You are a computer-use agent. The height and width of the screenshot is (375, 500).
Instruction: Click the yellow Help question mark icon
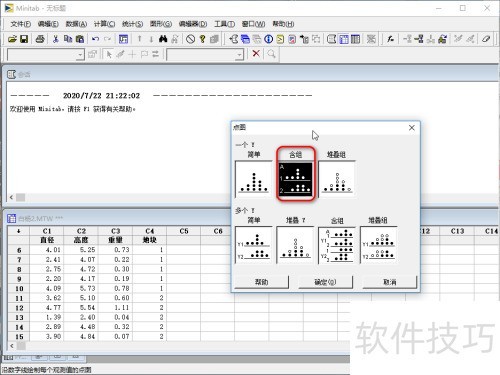tap(202, 39)
